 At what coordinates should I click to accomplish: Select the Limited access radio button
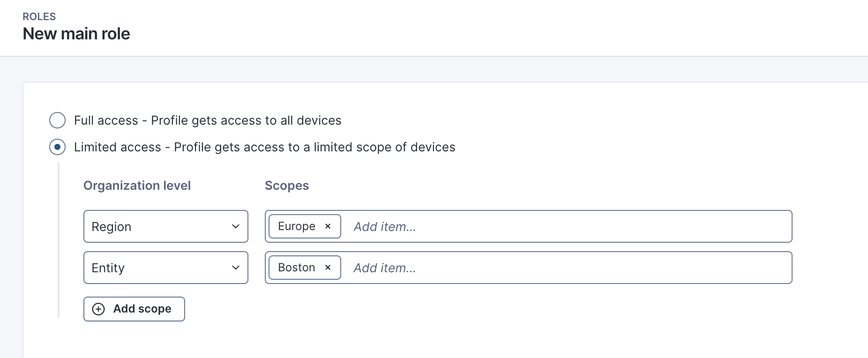point(57,147)
